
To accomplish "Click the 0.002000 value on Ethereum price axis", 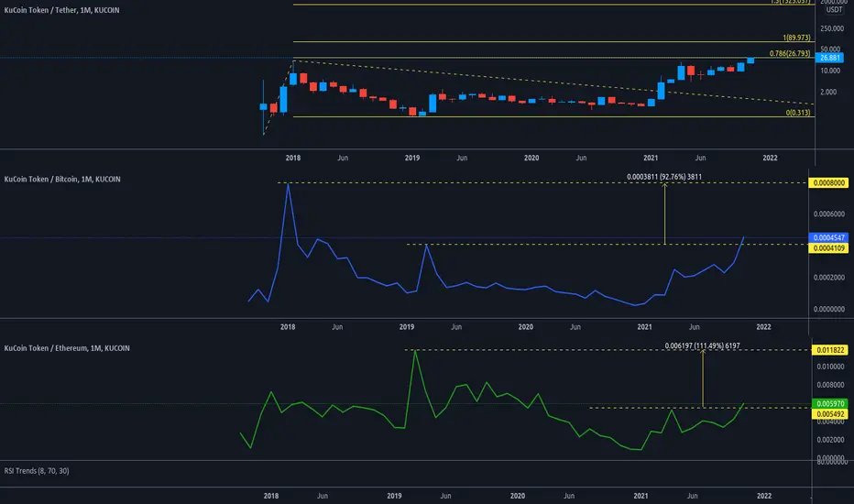I will tap(830, 440).
